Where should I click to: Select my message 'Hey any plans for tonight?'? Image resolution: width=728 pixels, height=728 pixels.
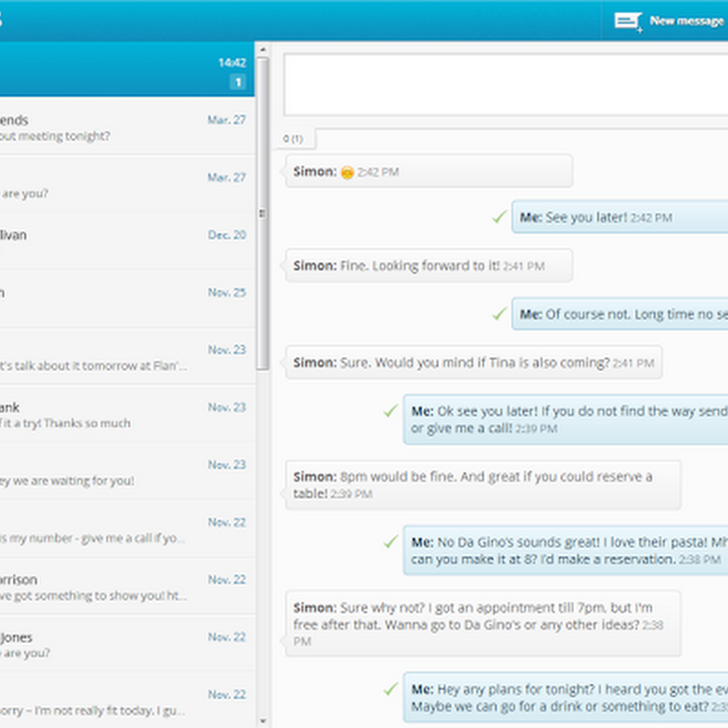(x=565, y=697)
